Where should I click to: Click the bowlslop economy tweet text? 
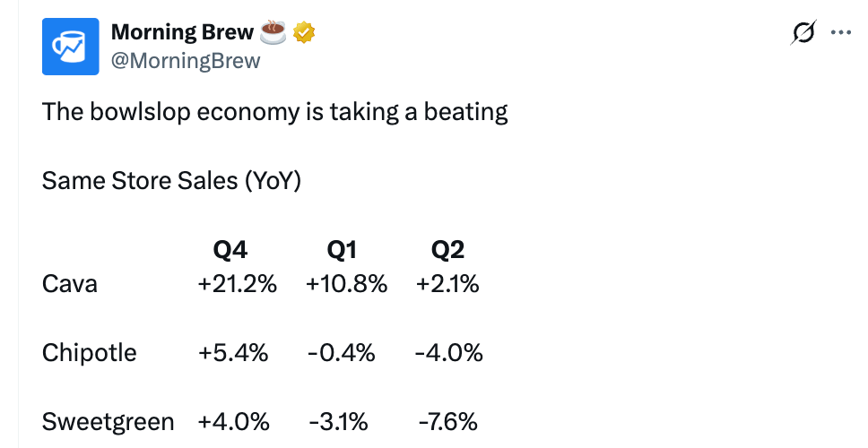[275, 112]
